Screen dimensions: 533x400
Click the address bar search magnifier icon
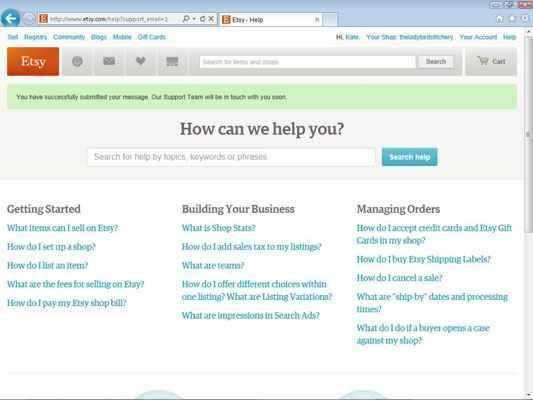click(186, 19)
